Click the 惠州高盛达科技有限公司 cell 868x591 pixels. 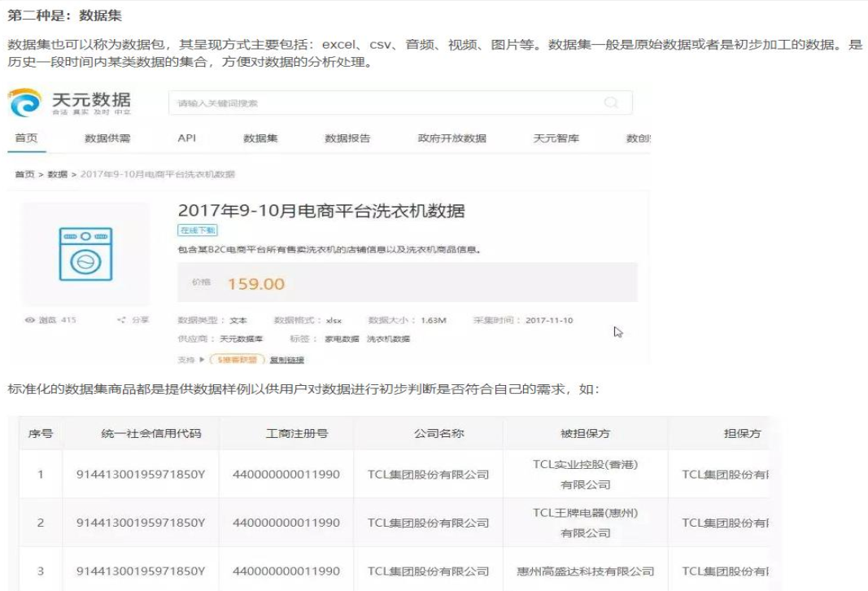click(585, 571)
